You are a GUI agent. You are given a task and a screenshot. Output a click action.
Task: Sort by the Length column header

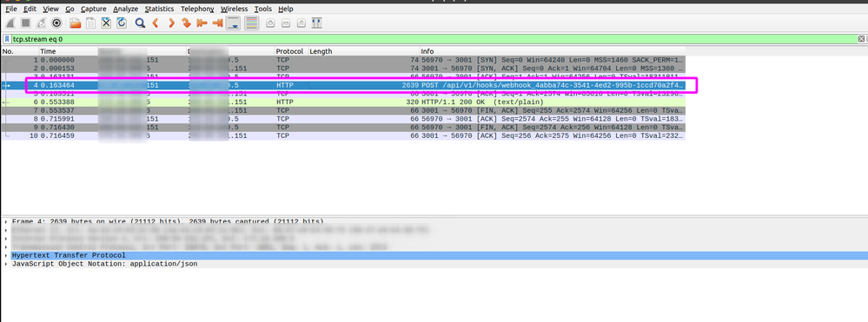(x=364, y=51)
